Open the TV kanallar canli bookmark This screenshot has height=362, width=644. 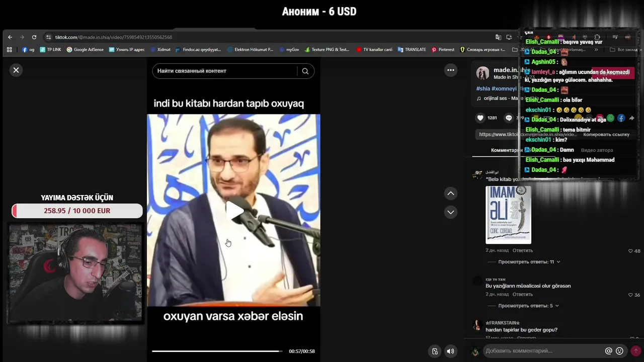[374, 50]
